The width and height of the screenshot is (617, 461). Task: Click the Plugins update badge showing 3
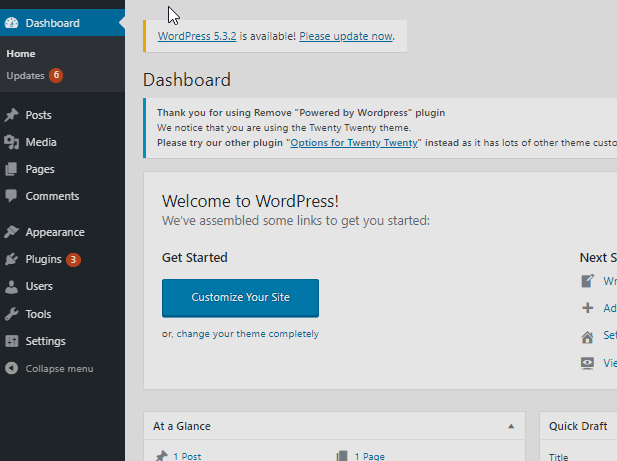pos(73,260)
